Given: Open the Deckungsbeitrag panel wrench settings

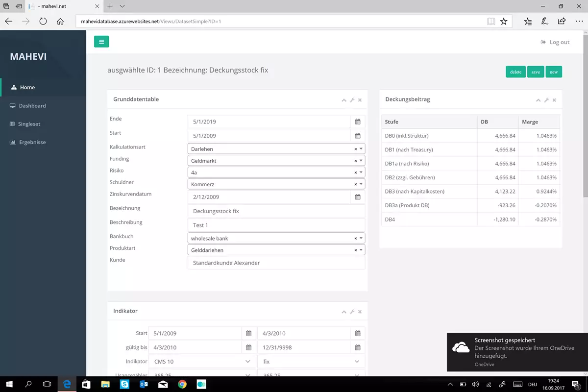Looking at the screenshot, I should click(546, 100).
